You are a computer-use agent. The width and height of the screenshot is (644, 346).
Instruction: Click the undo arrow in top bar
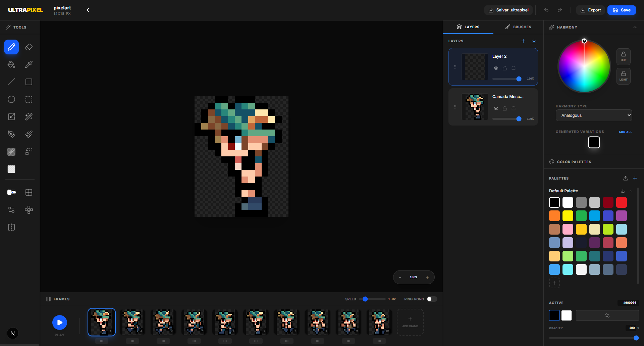coord(546,10)
